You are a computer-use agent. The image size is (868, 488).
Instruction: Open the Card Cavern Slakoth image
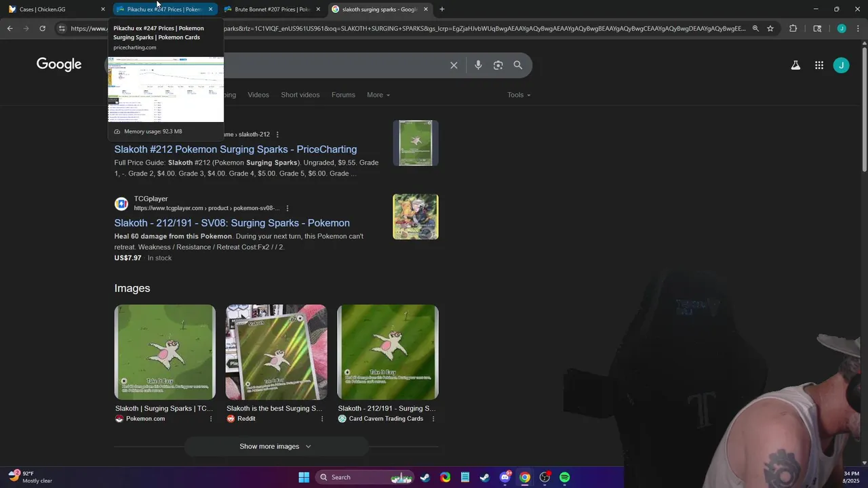pos(388,352)
